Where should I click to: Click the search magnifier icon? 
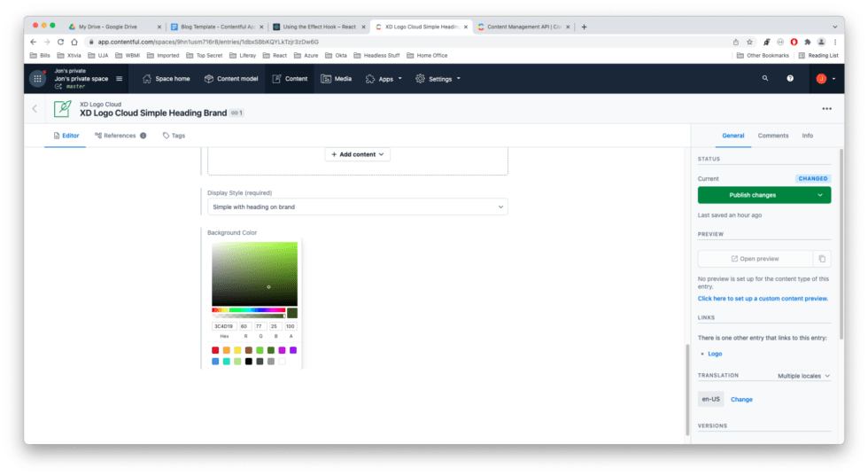tap(765, 79)
